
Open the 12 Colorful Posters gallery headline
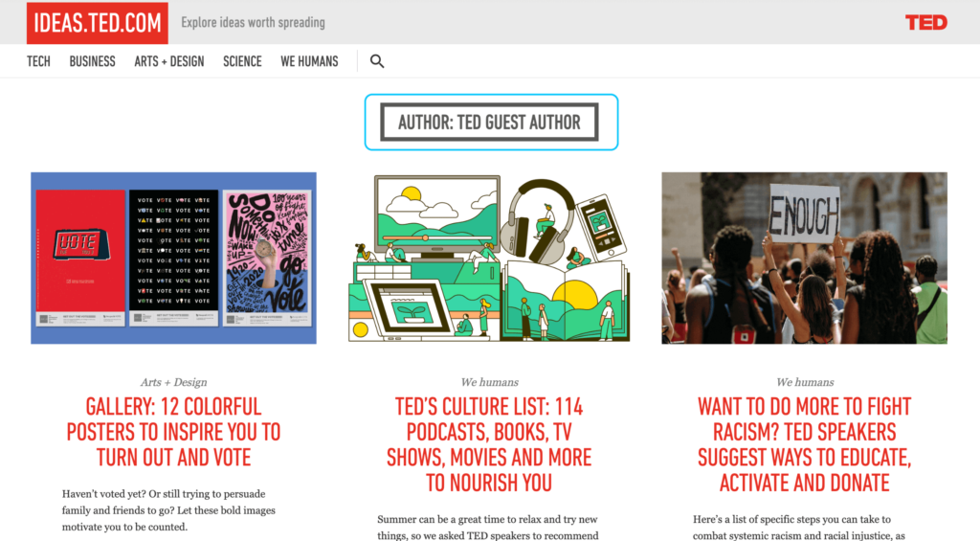(x=173, y=432)
